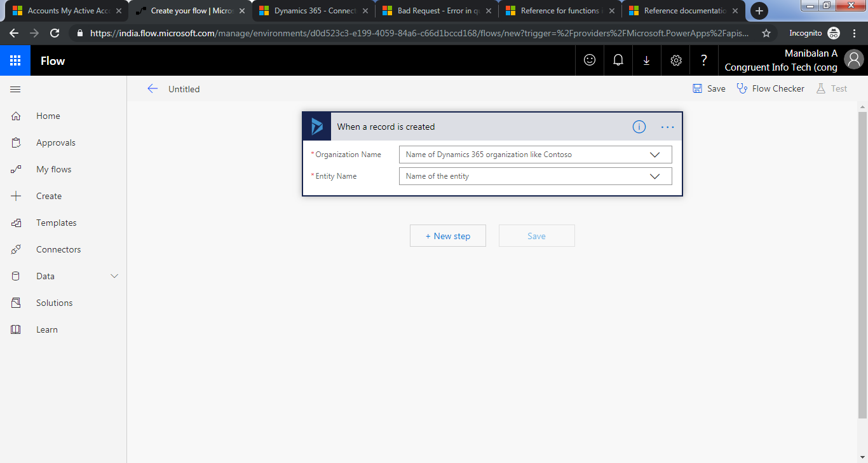Click the Save button below the trigger
Screen dimensions: 868x463
(537, 236)
